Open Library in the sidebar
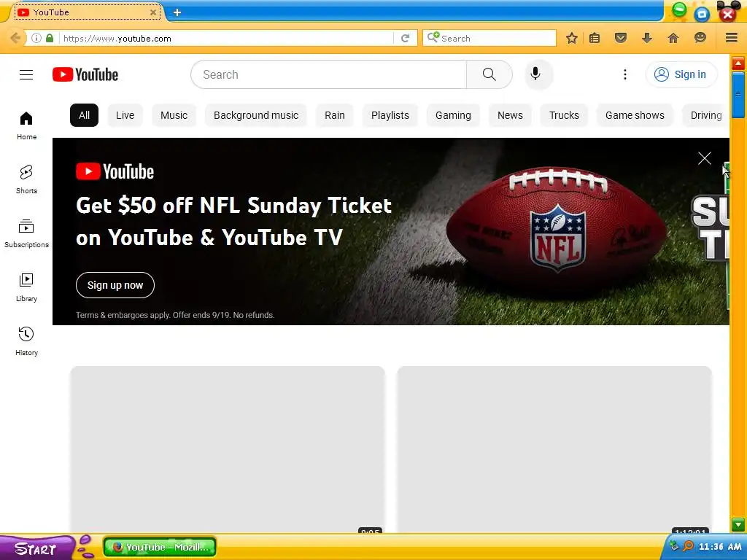This screenshot has width=747, height=560. pos(26,287)
